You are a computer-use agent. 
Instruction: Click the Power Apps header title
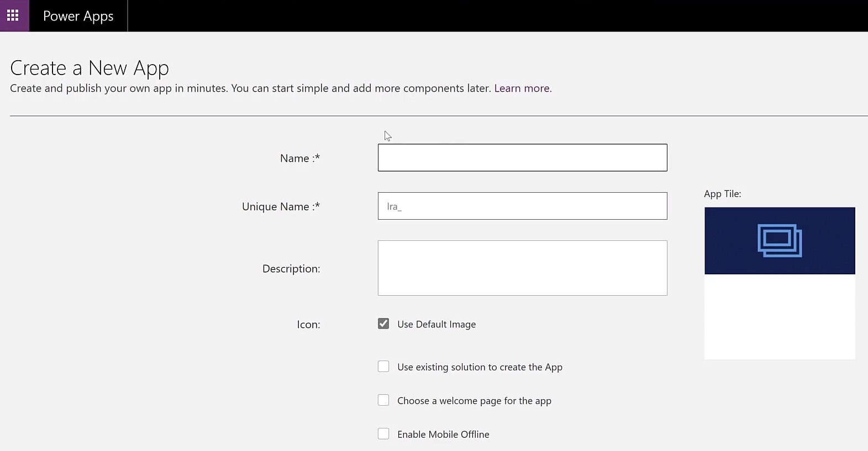click(78, 16)
